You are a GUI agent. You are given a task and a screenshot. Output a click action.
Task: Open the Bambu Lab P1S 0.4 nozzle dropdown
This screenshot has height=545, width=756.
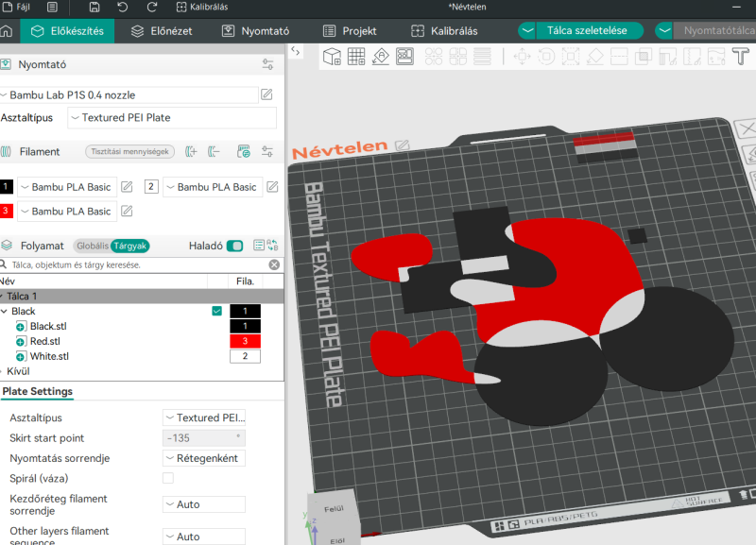click(129, 95)
